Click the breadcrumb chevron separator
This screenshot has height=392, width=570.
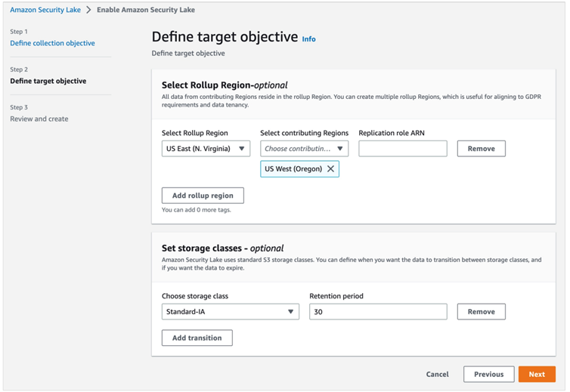(88, 10)
